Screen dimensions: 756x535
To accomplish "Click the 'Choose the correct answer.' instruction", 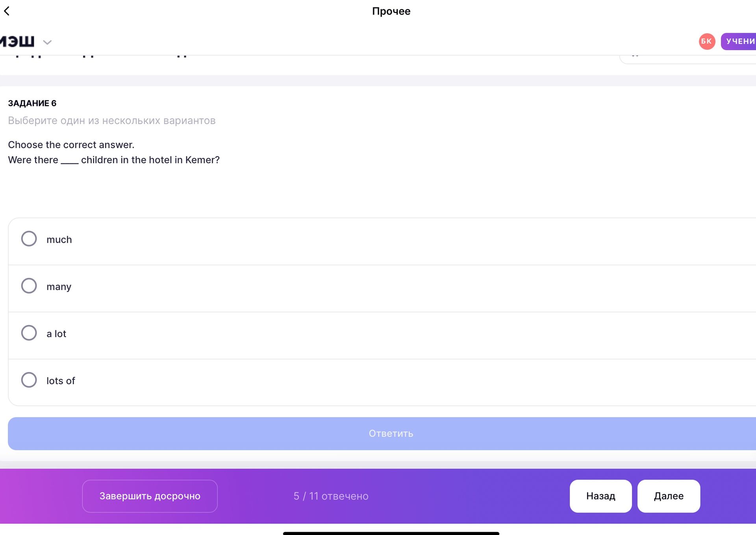I will [71, 145].
